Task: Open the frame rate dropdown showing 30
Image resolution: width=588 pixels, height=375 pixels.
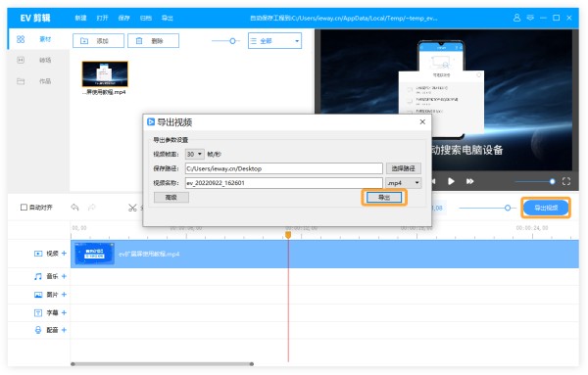Action: (195, 154)
